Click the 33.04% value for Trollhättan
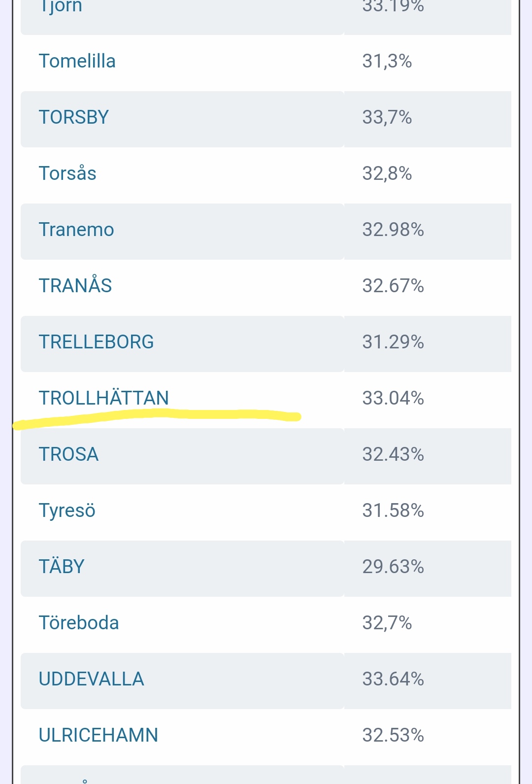 393,398
